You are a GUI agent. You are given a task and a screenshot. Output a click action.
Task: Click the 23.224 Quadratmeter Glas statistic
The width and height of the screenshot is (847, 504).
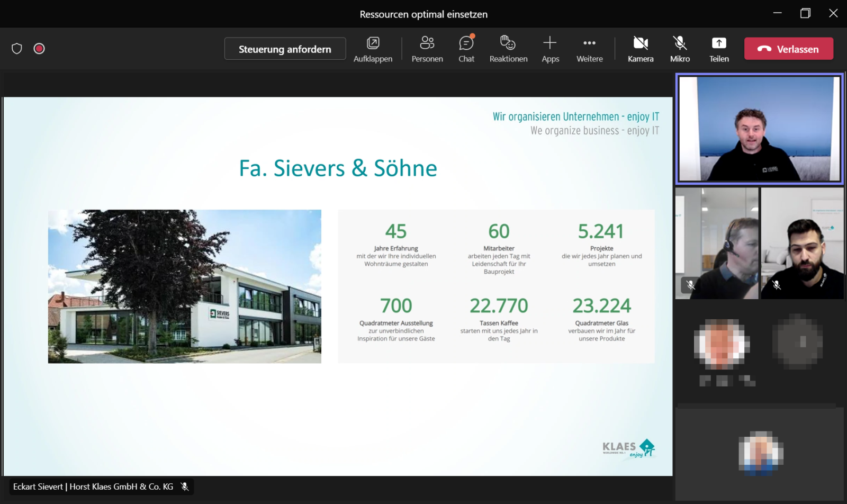pos(601,320)
